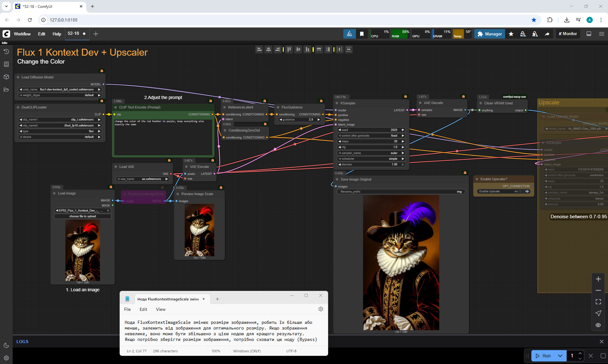Open the workflows folder sidebar icon
Image resolution: width=608 pixels, height=364 pixels.
point(6,89)
